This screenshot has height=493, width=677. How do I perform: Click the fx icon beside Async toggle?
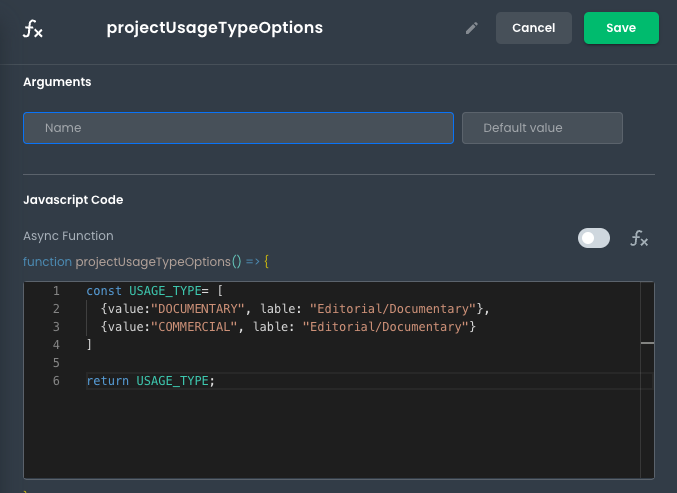coord(638,238)
